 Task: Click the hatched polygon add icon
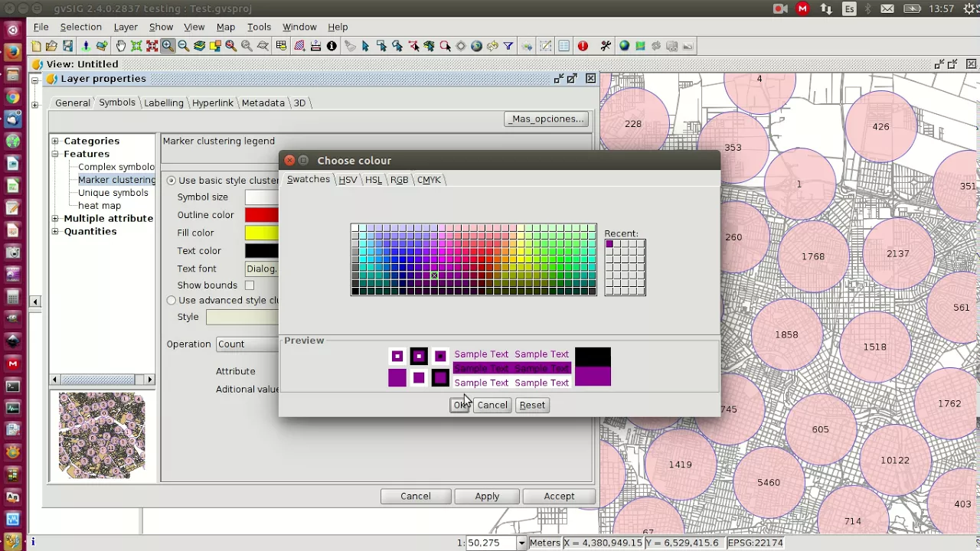(300, 46)
